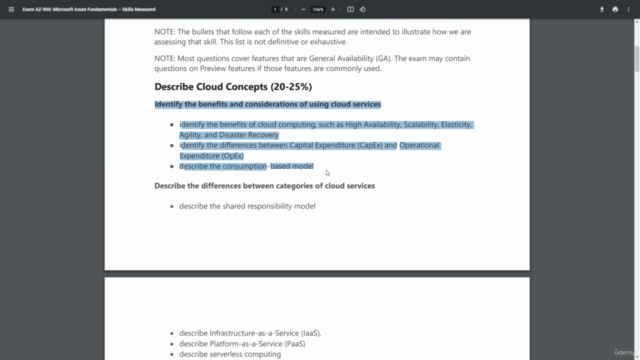The image size is (640, 360).
Task: Click "Agility, and Disaster Recovery" line
Action: pos(229,135)
